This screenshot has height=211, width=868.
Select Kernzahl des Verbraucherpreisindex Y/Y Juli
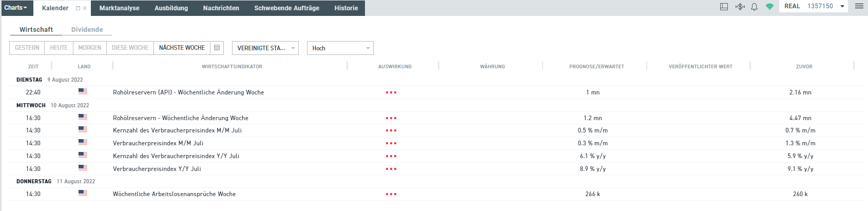pyautogui.click(x=176, y=156)
